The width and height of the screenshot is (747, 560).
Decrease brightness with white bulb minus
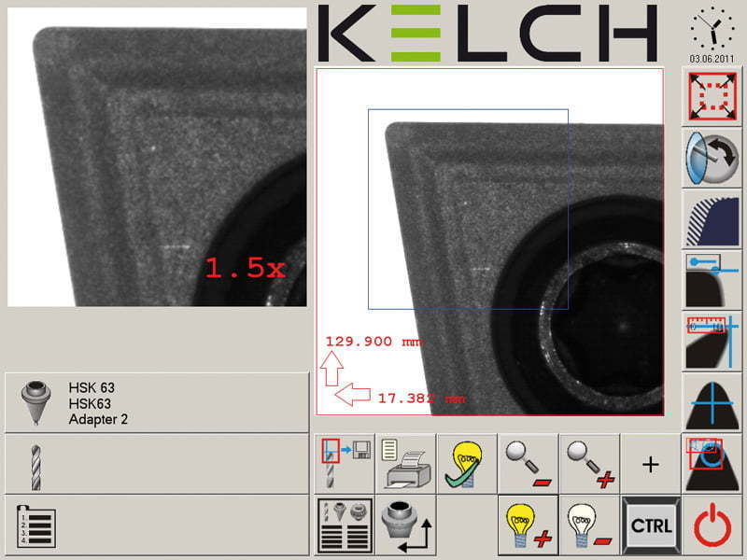tap(590, 525)
